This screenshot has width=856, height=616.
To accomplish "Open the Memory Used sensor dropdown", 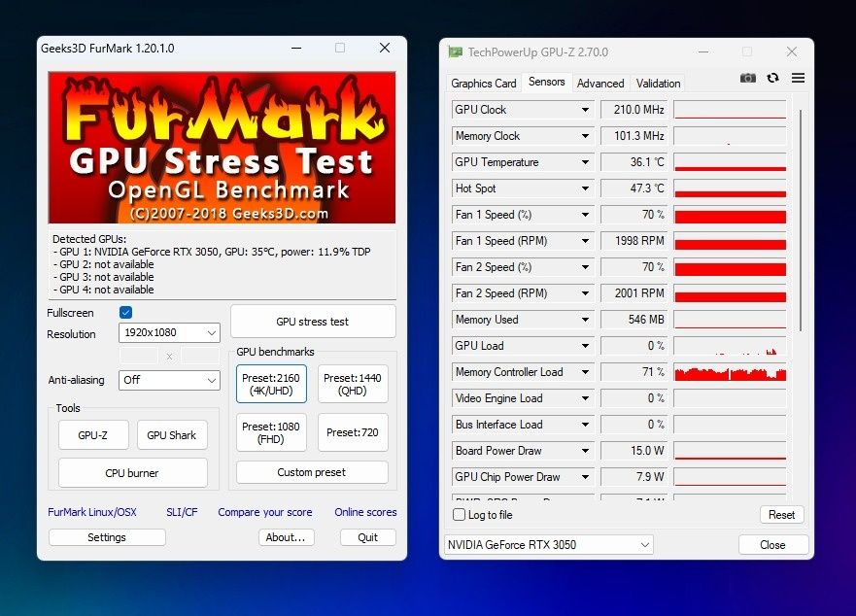I will coord(585,320).
